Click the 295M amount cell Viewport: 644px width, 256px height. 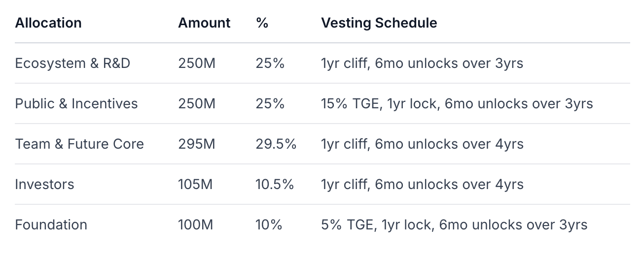tap(197, 144)
